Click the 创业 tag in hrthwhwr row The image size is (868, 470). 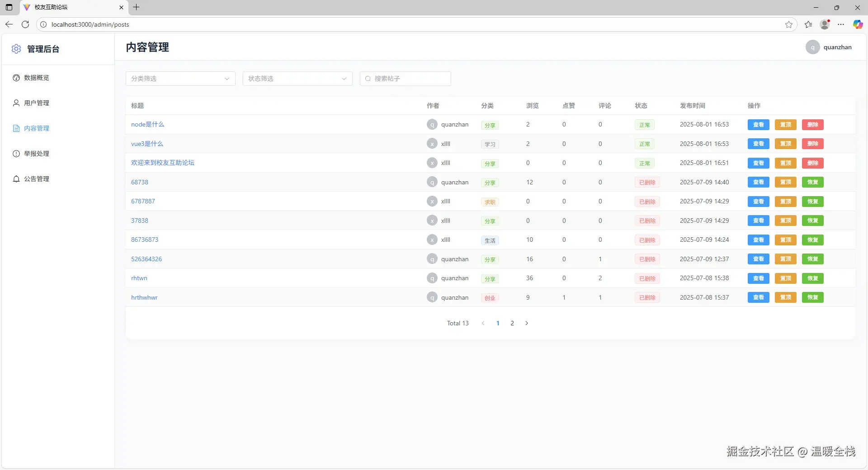point(490,298)
